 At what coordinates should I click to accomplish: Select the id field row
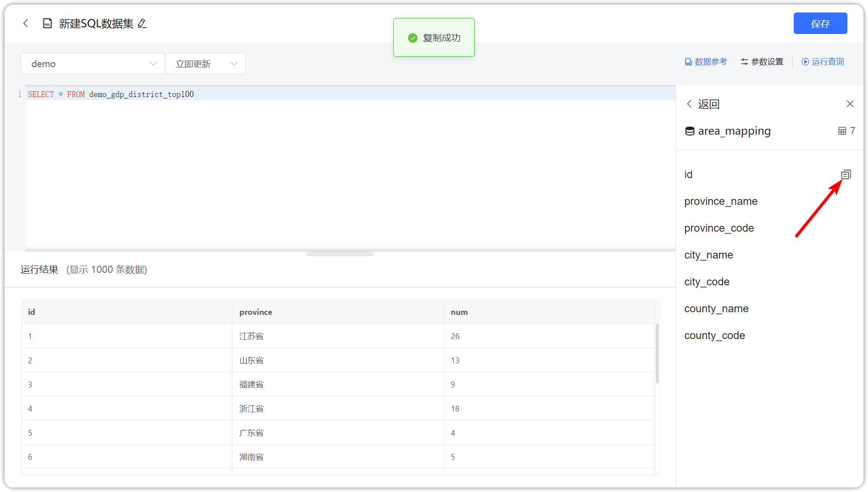pyautogui.click(x=770, y=174)
